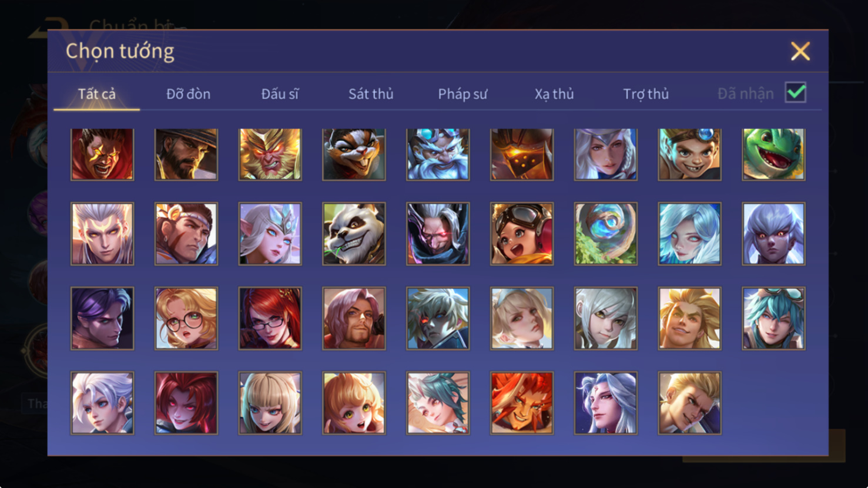Screen dimensions: 868x488
Task: Select the teal-haired hero with goggles
Action: click(773, 318)
